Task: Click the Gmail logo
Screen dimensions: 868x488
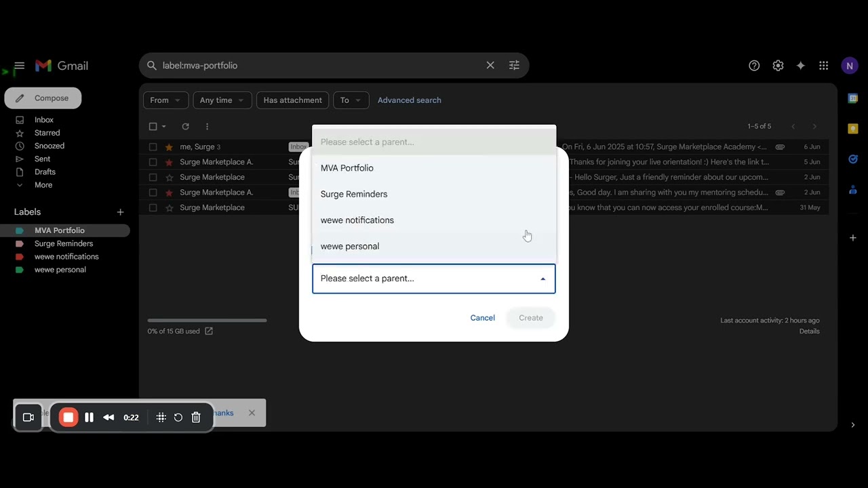Action: click(x=62, y=66)
